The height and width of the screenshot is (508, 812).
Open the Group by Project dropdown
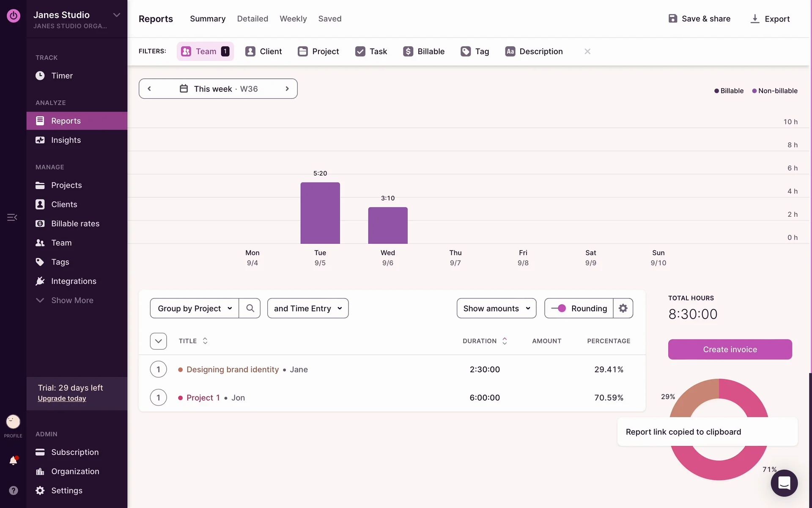click(x=195, y=308)
